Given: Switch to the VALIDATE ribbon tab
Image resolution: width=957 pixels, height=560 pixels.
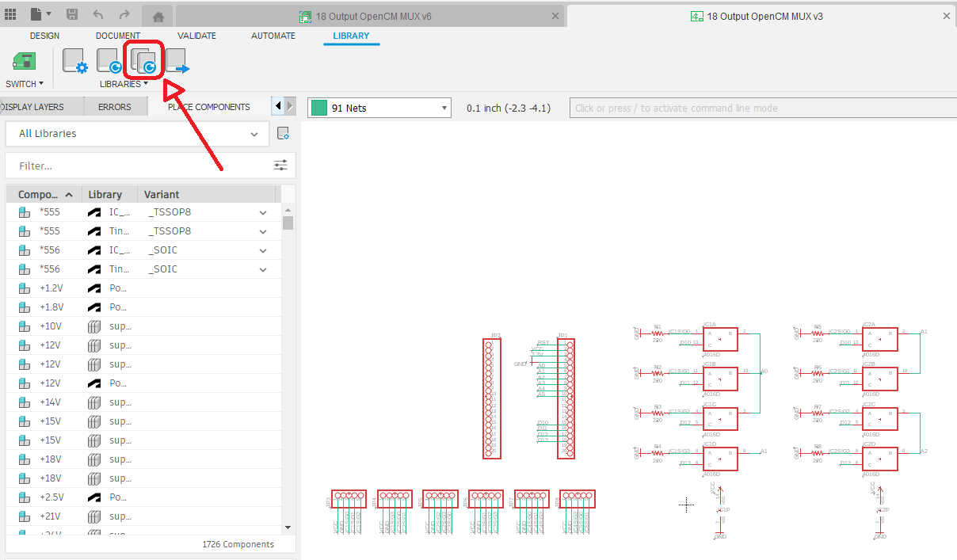Looking at the screenshot, I should pyautogui.click(x=196, y=36).
